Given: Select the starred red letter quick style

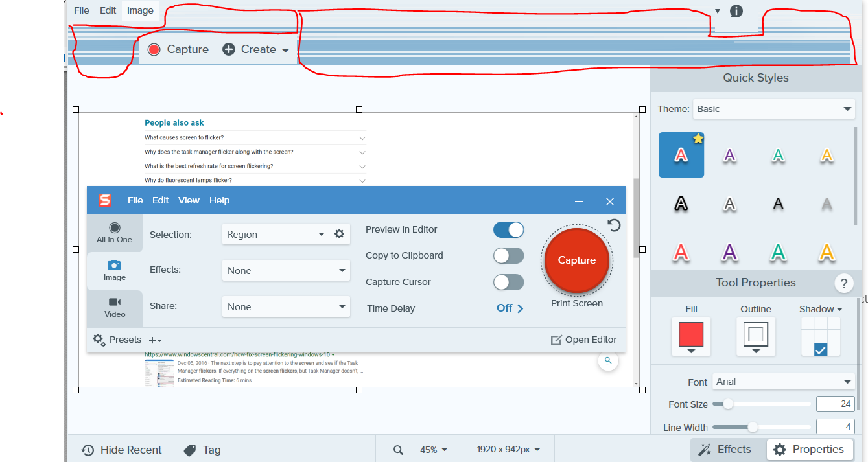Looking at the screenshot, I should [x=681, y=155].
